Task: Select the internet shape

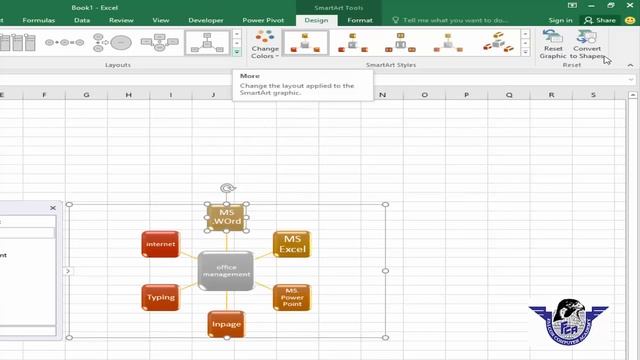Action: coord(160,244)
